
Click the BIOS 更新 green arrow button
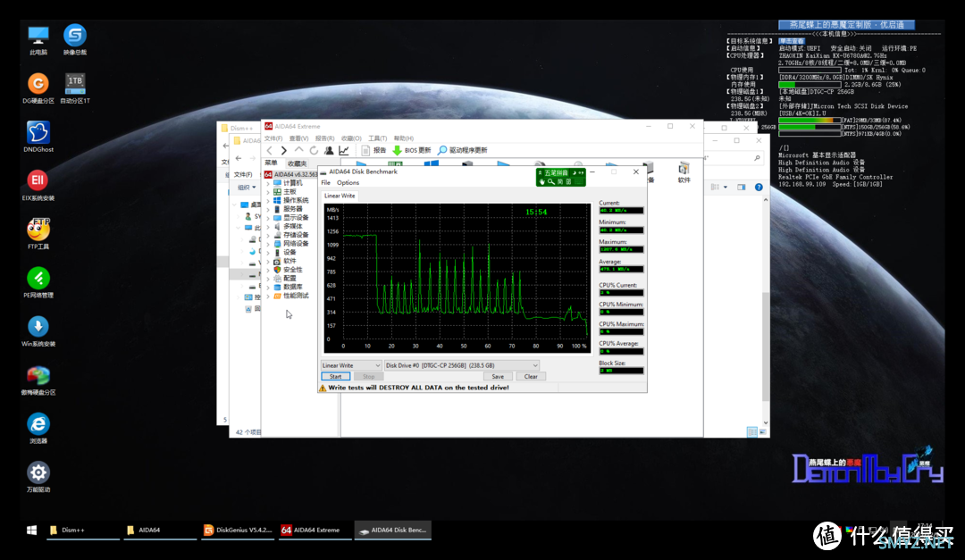[412, 150]
